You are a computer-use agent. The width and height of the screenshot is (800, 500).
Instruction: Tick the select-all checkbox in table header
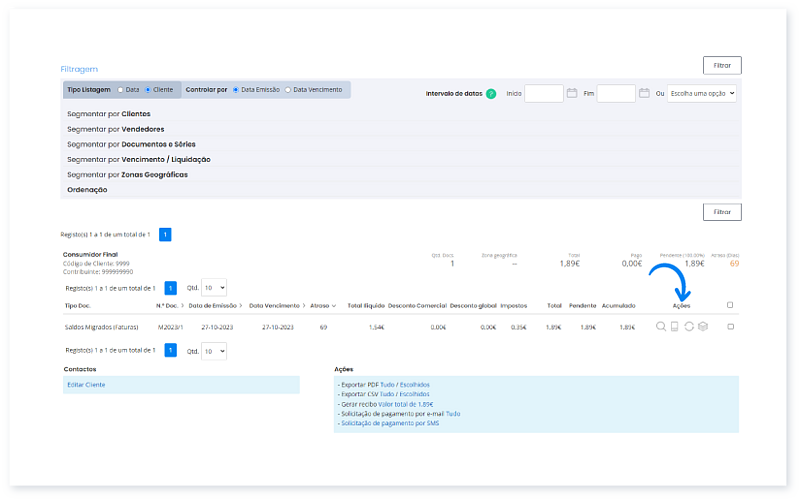click(x=730, y=305)
